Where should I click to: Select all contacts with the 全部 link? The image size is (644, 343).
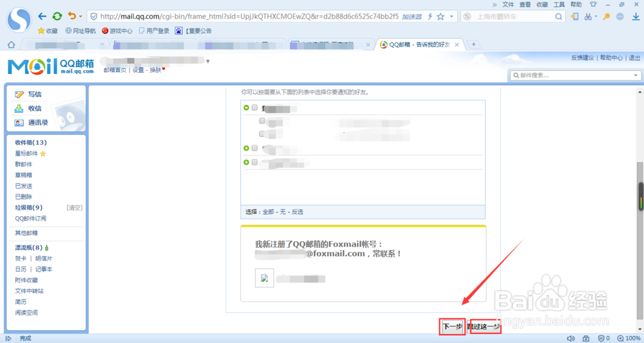[x=268, y=212]
